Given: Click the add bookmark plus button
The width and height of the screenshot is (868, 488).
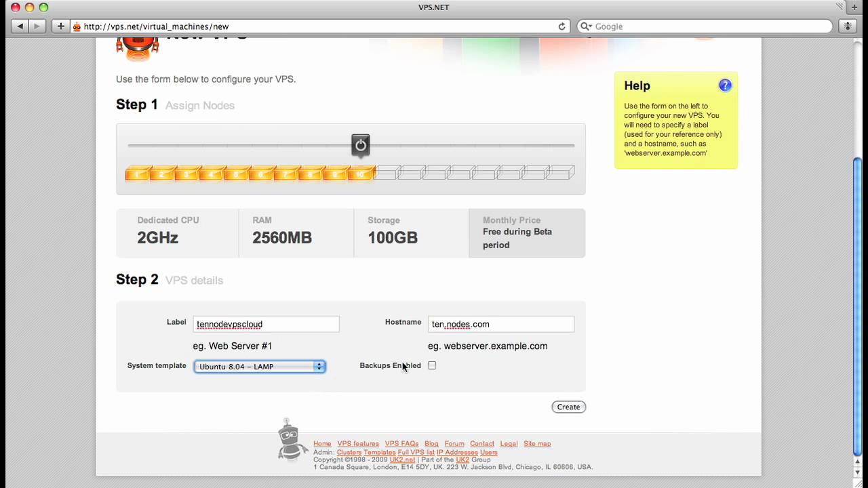Looking at the screenshot, I should click(x=61, y=26).
